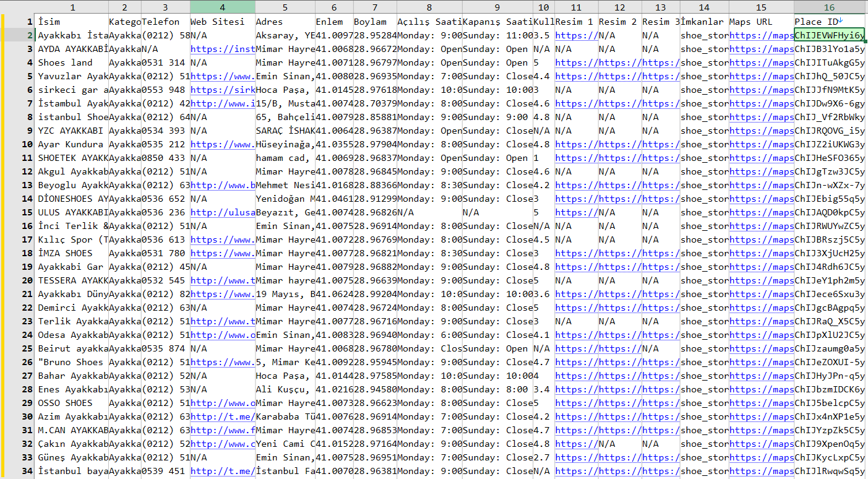The width and height of the screenshot is (868, 479).
Task: Select the İMZA SHOES name cell
Action: click(x=72, y=253)
